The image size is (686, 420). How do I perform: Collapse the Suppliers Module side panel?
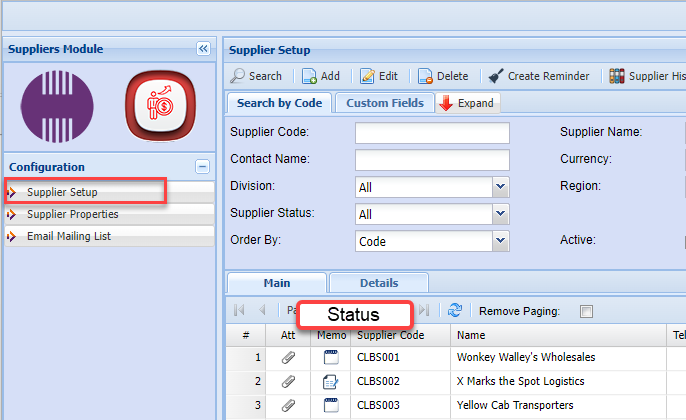[203, 48]
